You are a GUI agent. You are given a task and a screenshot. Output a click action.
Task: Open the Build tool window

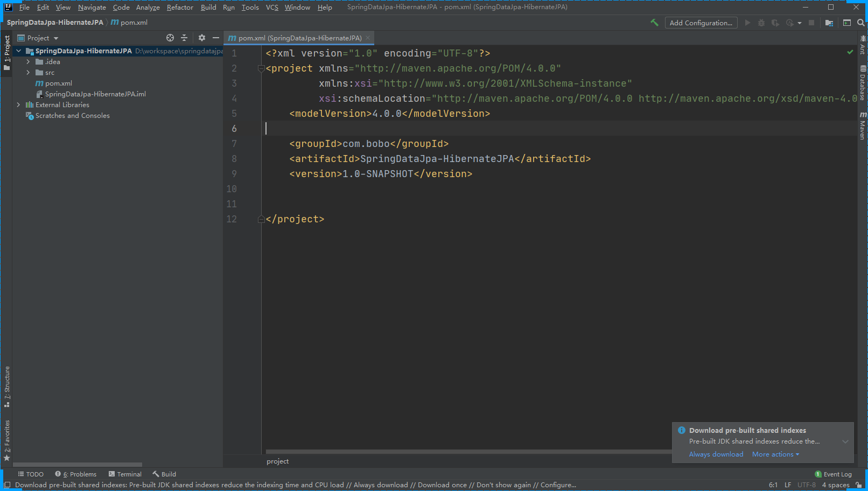coord(164,474)
